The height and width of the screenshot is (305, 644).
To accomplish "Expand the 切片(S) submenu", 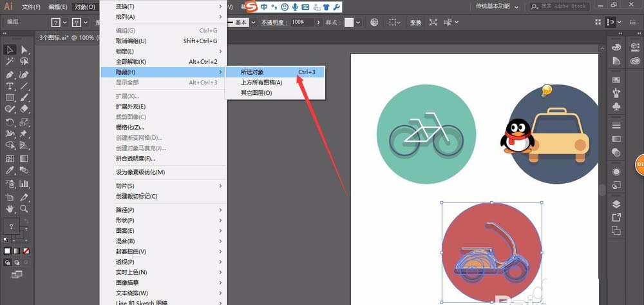I will pos(164,186).
